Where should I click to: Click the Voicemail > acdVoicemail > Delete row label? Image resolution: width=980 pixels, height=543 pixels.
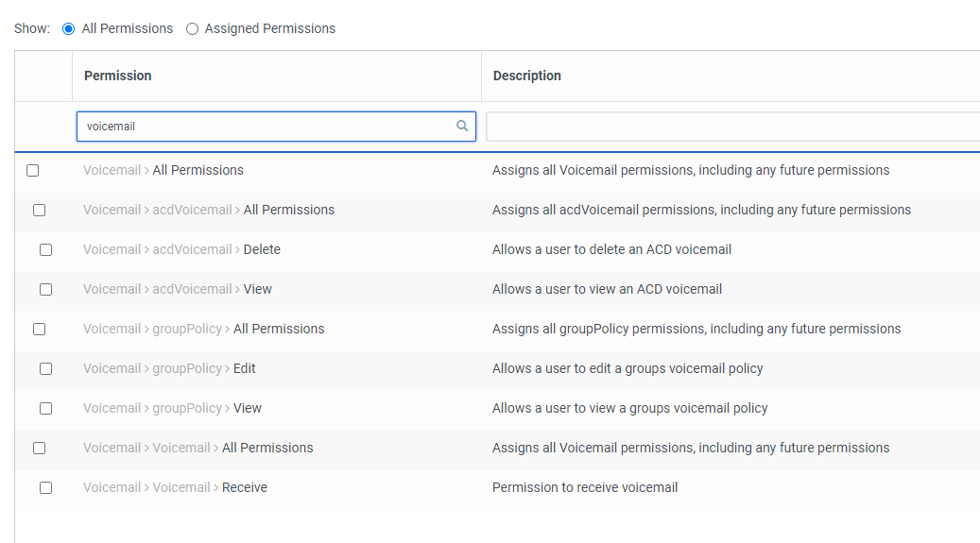[181, 249]
